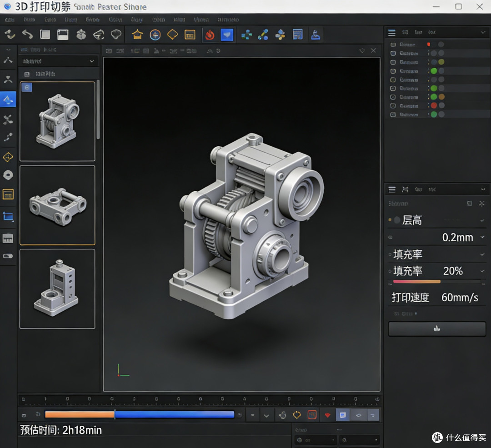Expand the 层高 section chevron
This screenshot has height=448, width=491.
pos(482,220)
